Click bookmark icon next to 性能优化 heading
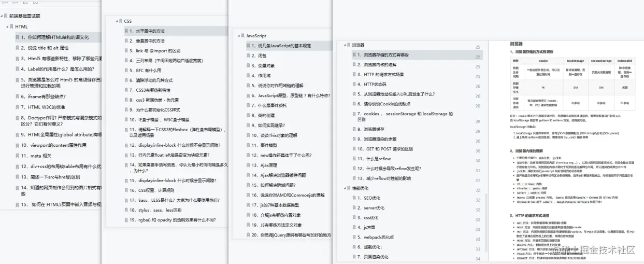 point(349,188)
